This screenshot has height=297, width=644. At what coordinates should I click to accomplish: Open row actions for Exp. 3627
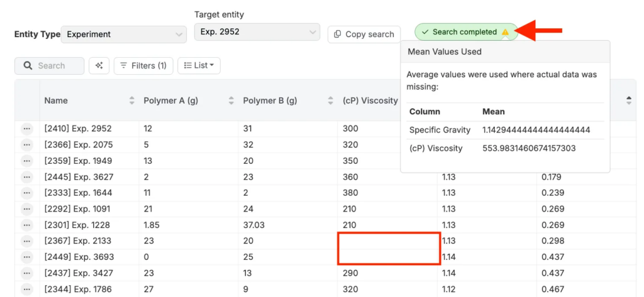pos(26,177)
